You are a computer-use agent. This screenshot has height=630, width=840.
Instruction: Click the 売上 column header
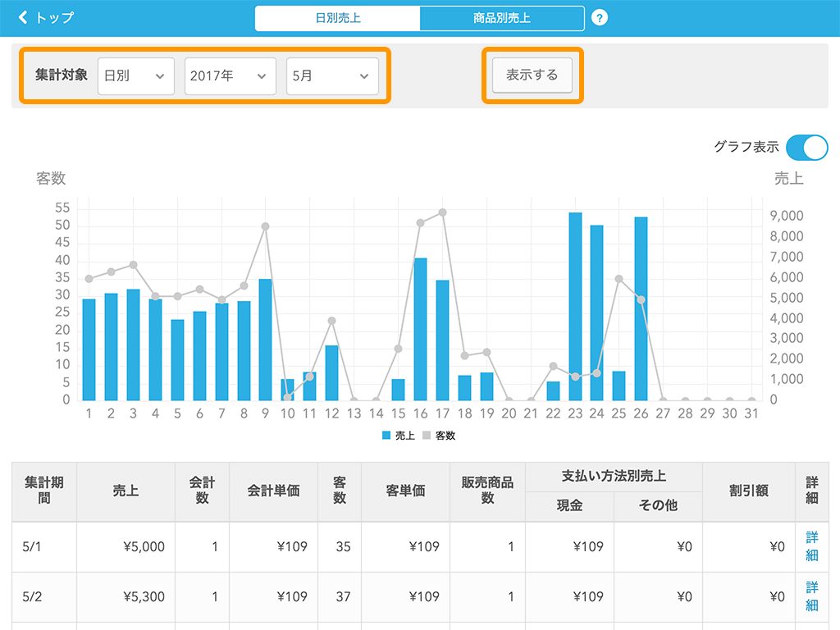[x=126, y=491]
